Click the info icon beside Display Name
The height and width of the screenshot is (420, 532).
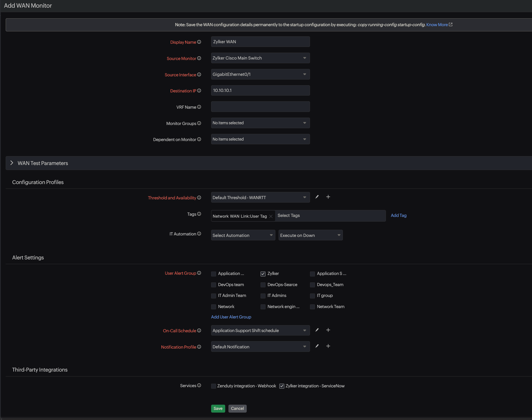pos(199,42)
